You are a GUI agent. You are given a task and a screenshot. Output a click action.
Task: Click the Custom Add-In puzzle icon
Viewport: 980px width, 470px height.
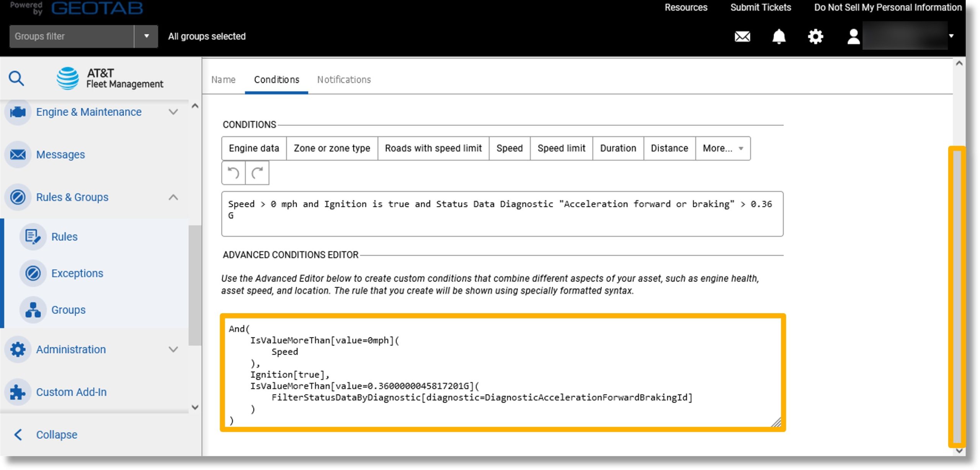[x=17, y=392]
